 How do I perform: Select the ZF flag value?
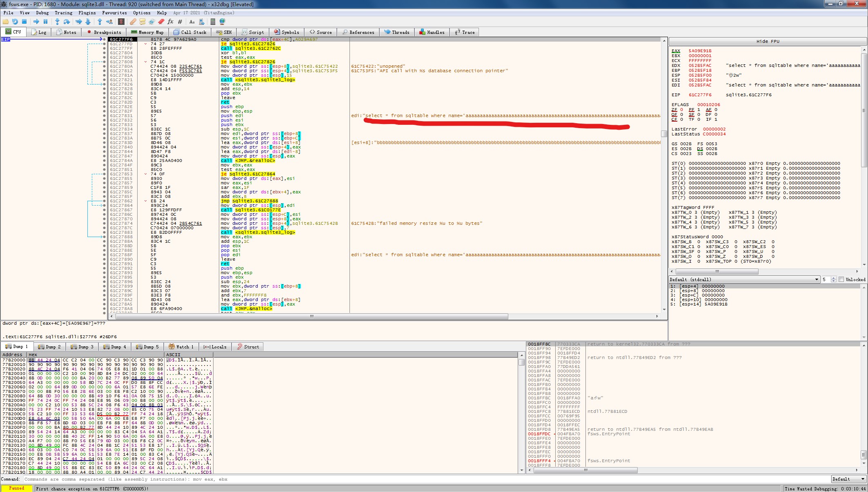681,110
